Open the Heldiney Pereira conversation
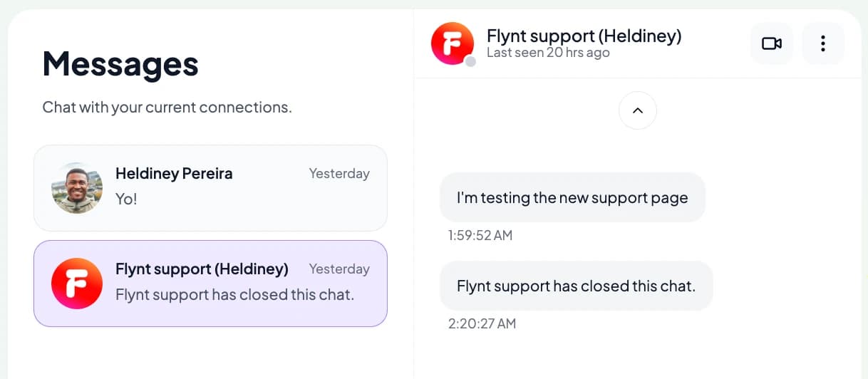Viewport: 868px width, 379px height. point(210,188)
